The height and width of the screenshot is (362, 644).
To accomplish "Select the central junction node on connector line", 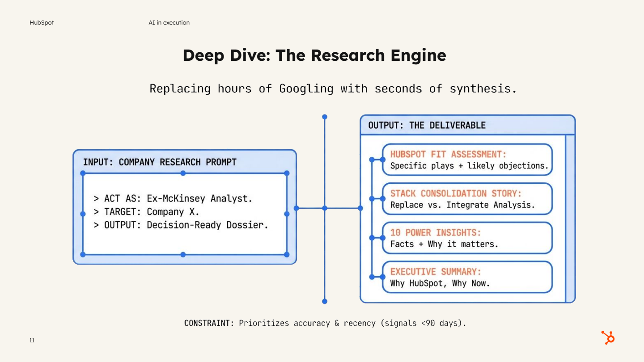I will pos(325,208).
